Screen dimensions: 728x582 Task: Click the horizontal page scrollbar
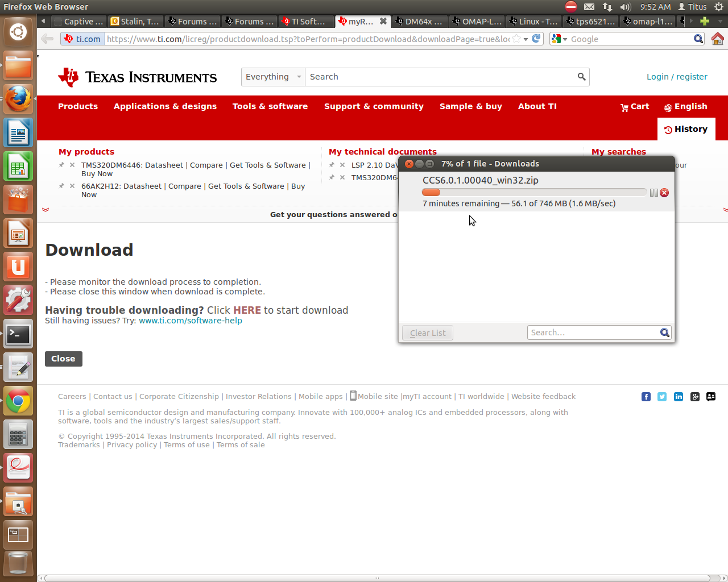pos(377,579)
